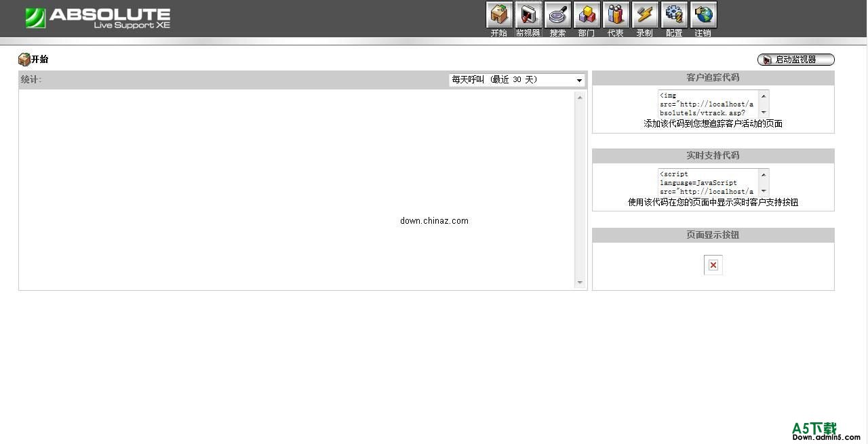Screen dimensions: 868x444
Task: Click the statistics panel scrollbar down arrow
Action: pos(580,283)
